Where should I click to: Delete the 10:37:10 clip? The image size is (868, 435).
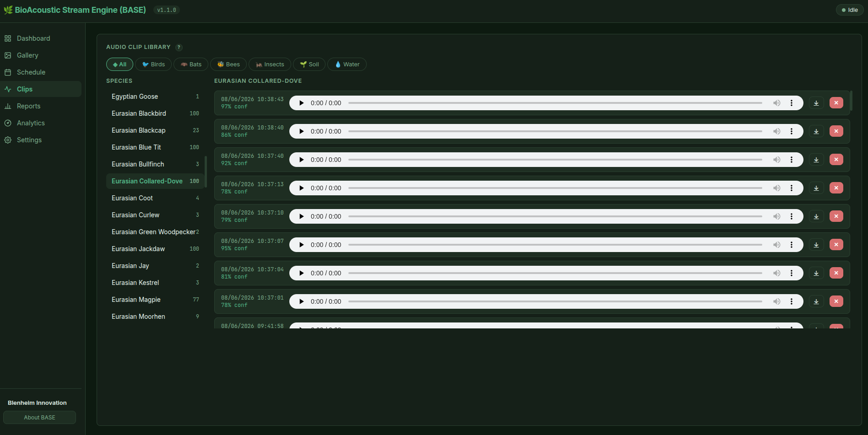pos(836,216)
